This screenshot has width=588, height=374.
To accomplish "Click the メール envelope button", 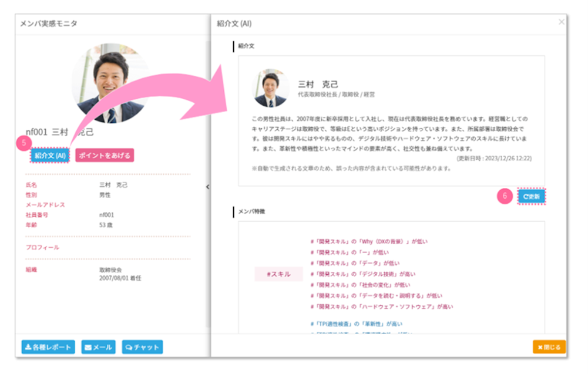I will click(98, 347).
